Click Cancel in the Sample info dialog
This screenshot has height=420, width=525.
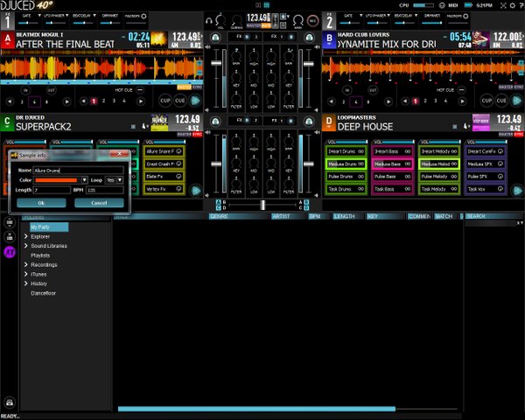99,202
